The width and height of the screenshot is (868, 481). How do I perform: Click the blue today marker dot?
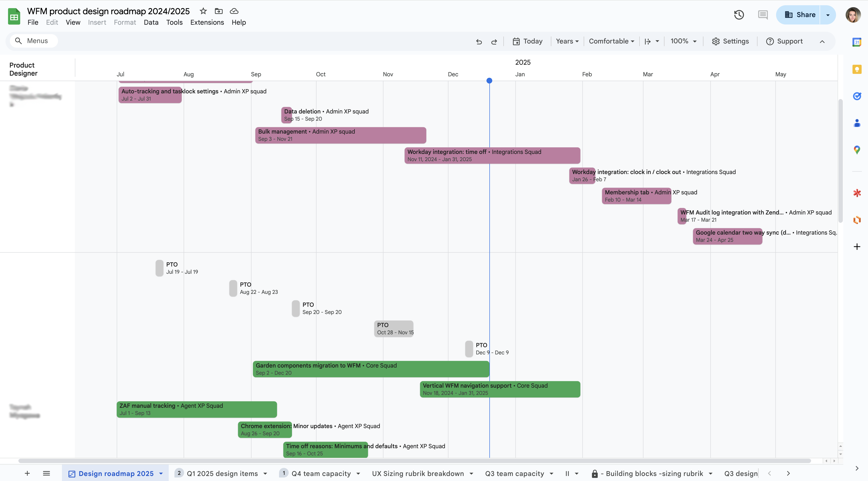coord(489,81)
